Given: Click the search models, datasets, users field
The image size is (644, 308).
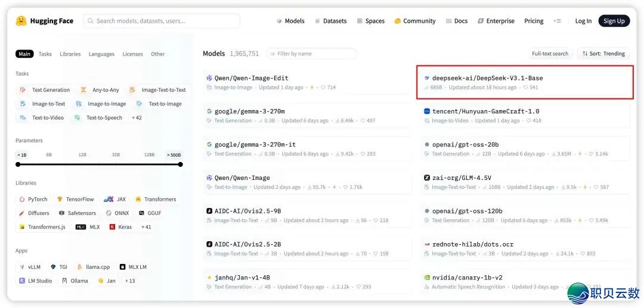Looking at the screenshot, I should (x=162, y=21).
